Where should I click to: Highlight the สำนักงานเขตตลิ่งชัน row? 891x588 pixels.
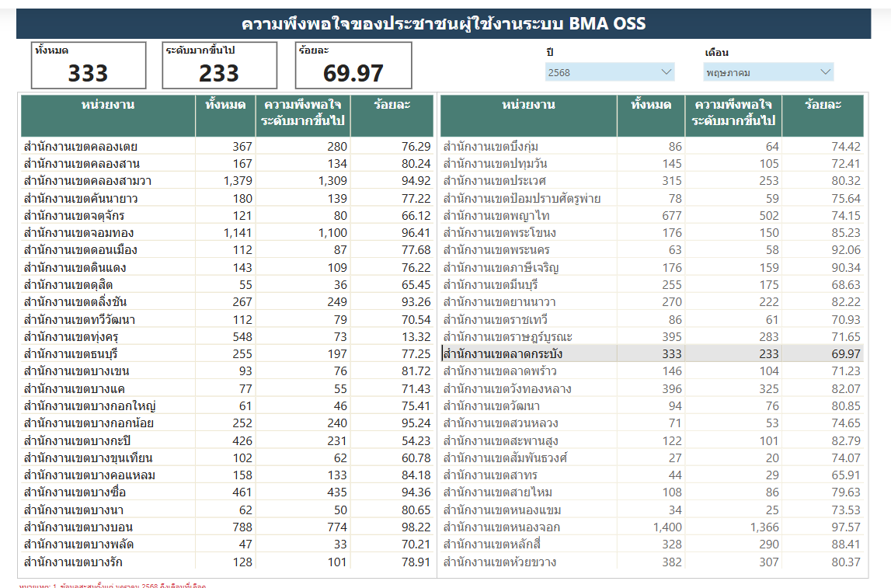[x=228, y=301]
